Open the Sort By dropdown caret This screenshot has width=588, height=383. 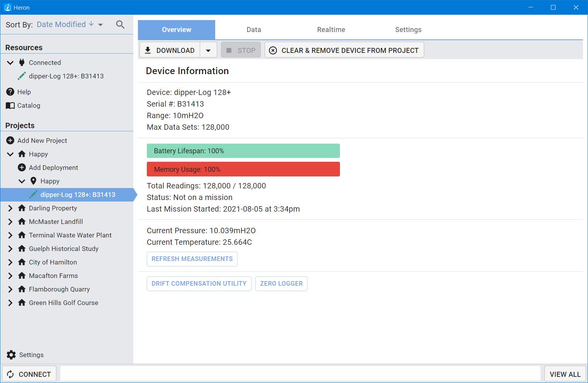pos(100,25)
